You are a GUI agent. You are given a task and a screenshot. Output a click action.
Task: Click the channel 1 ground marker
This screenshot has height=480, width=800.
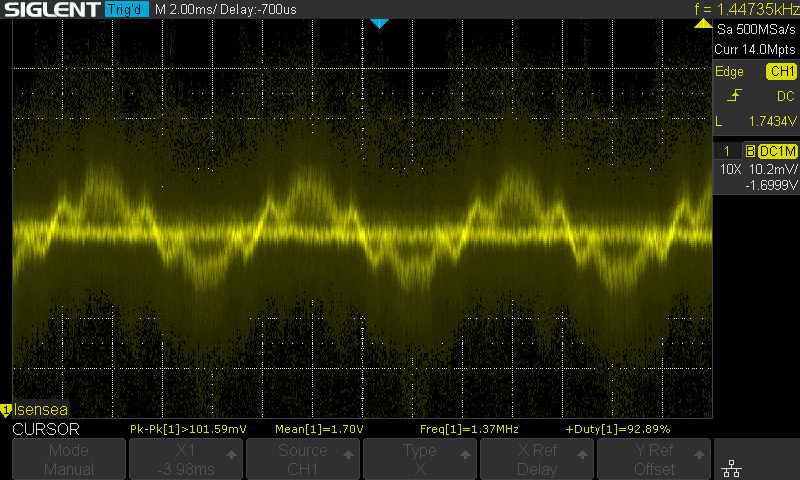(6, 410)
